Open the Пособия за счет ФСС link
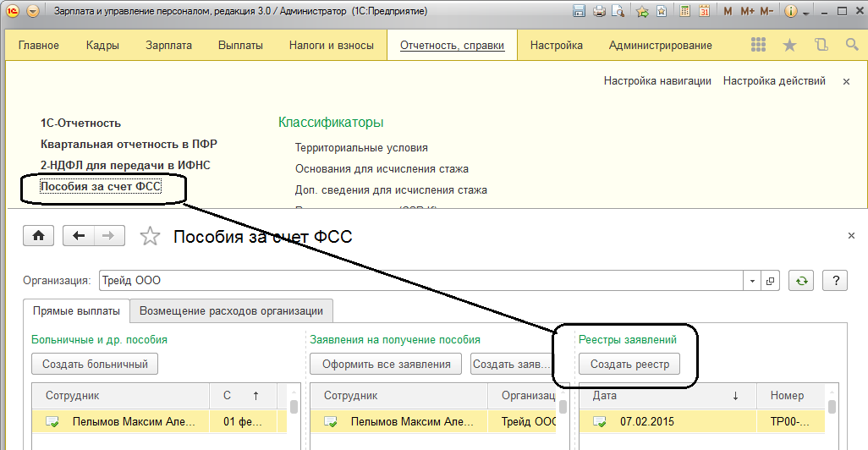This screenshot has height=450, width=868. pos(101,186)
